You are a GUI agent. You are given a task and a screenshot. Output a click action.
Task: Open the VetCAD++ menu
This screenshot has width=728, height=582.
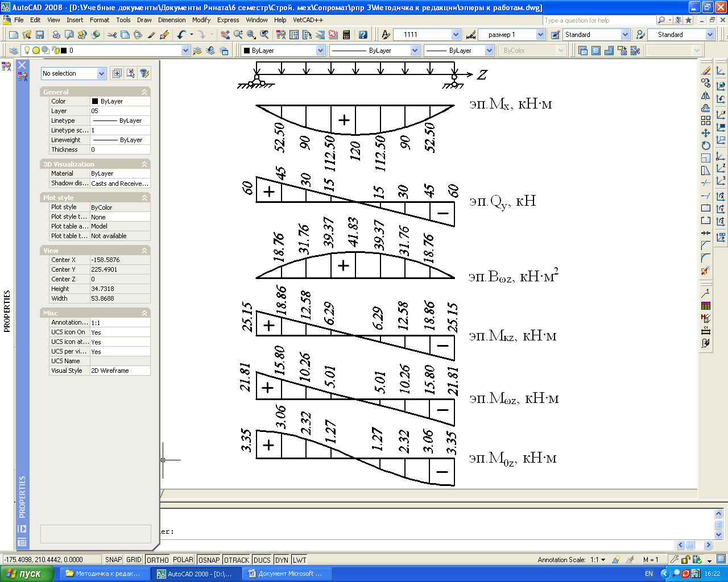point(308,20)
